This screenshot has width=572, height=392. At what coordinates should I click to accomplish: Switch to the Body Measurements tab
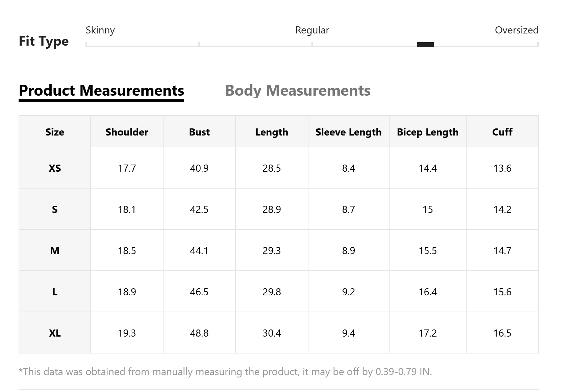298,91
